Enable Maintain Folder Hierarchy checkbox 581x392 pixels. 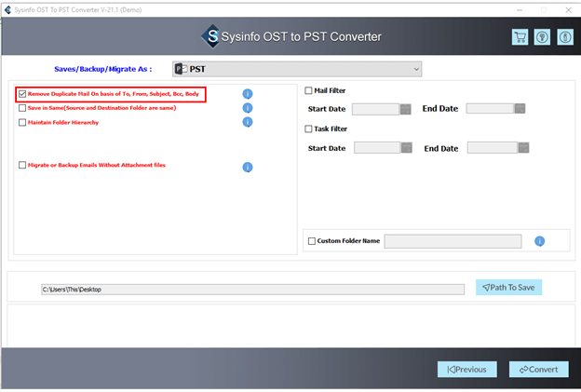22,122
